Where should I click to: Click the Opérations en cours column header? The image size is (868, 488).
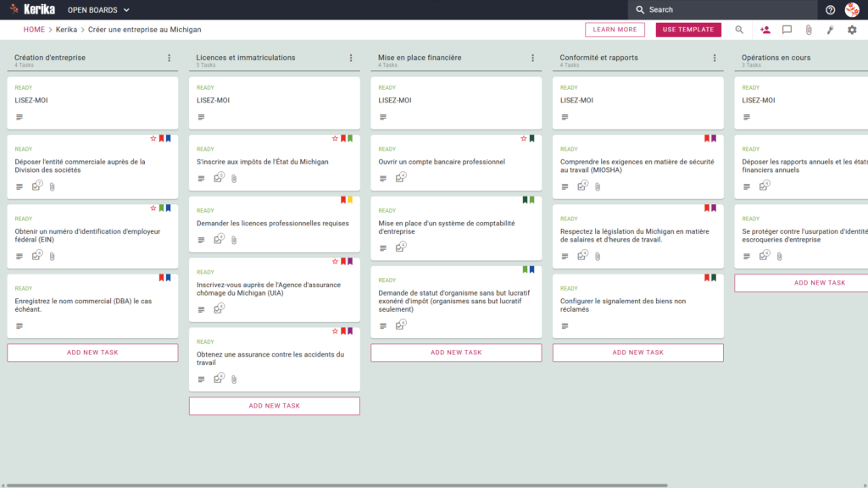coord(776,58)
